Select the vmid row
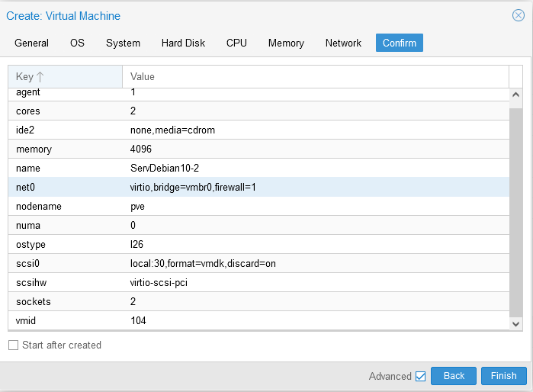The image size is (533, 392). pyautogui.click(x=258, y=321)
